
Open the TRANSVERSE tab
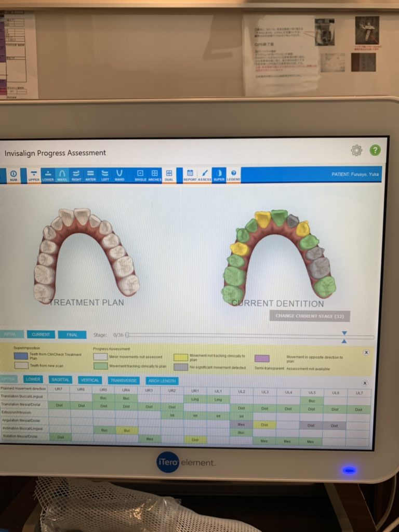click(x=124, y=381)
